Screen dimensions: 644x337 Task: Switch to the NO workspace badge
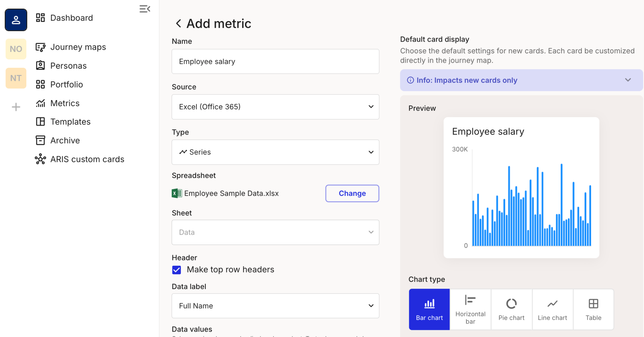click(x=16, y=49)
